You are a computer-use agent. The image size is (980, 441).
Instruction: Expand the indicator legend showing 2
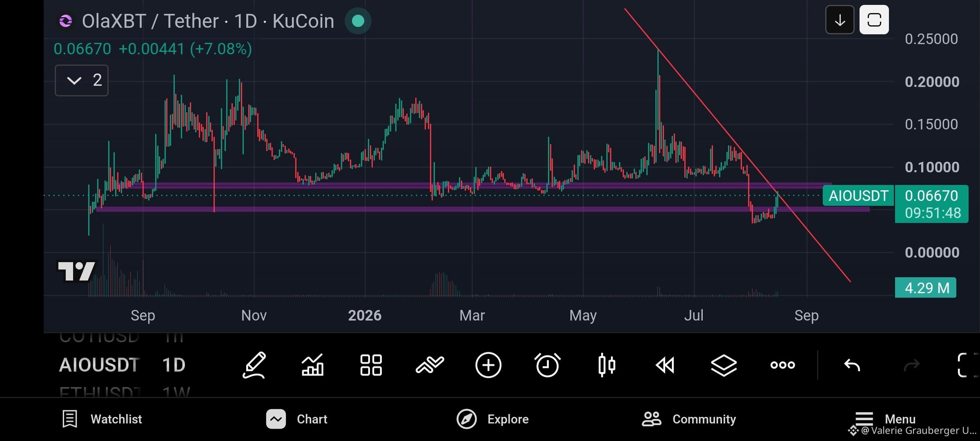point(82,80)
